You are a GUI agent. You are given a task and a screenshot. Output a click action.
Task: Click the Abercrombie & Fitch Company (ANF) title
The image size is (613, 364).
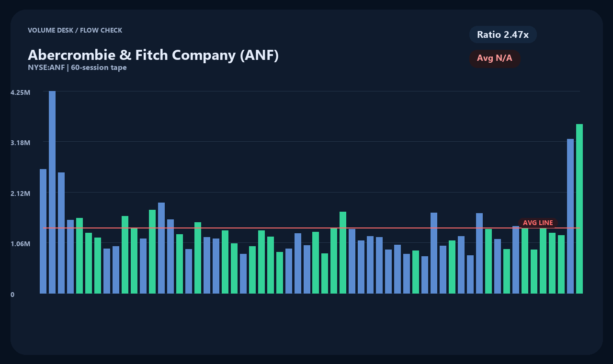pyautogui.click(x=153, y=55)
